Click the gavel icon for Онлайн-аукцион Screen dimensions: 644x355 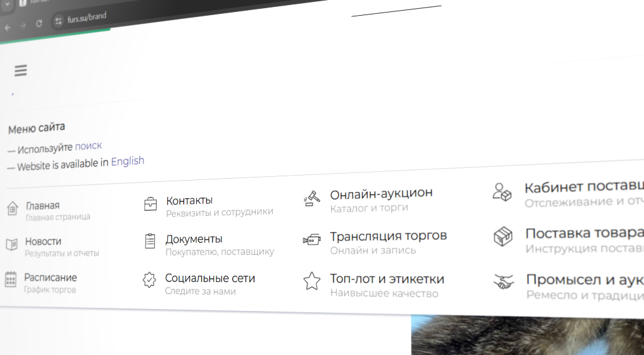coord(312,198)
